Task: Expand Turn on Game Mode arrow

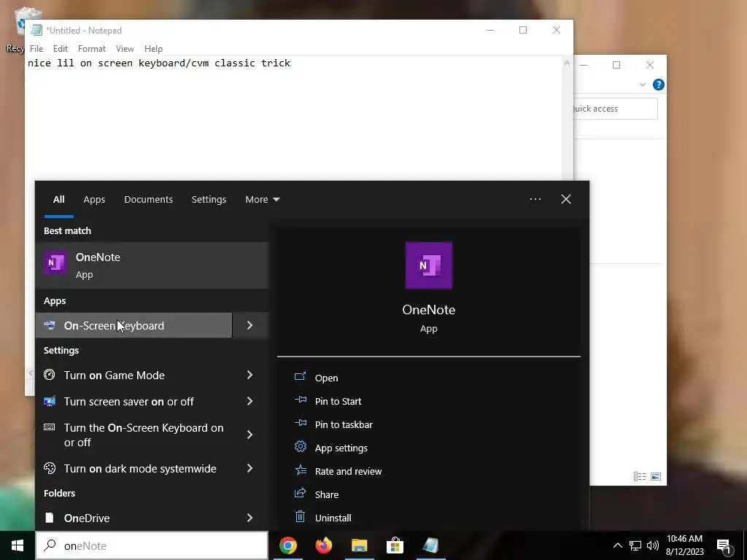Action: (250, 375)
